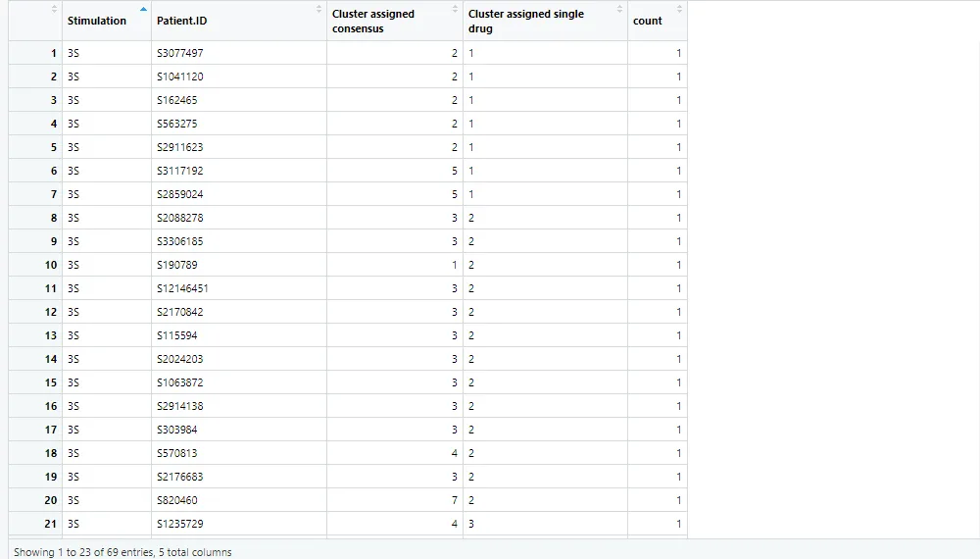Select the Patient.ID column header label

[181, 21]
